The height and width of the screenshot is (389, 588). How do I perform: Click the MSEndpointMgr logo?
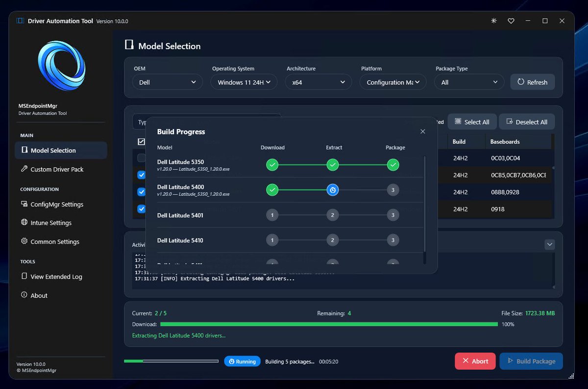pyautogui.click(x=60, y=66)
